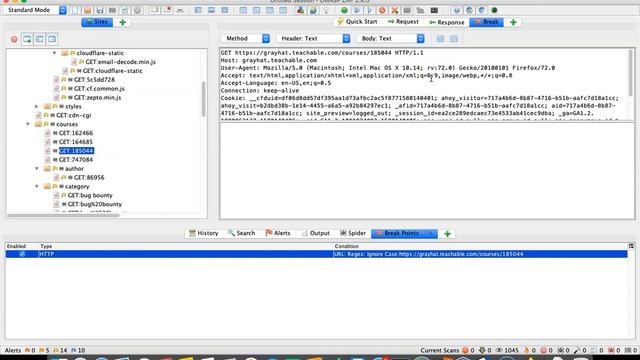
Task: Select GET:email-decode.min.js tree item
Action: 120,62
